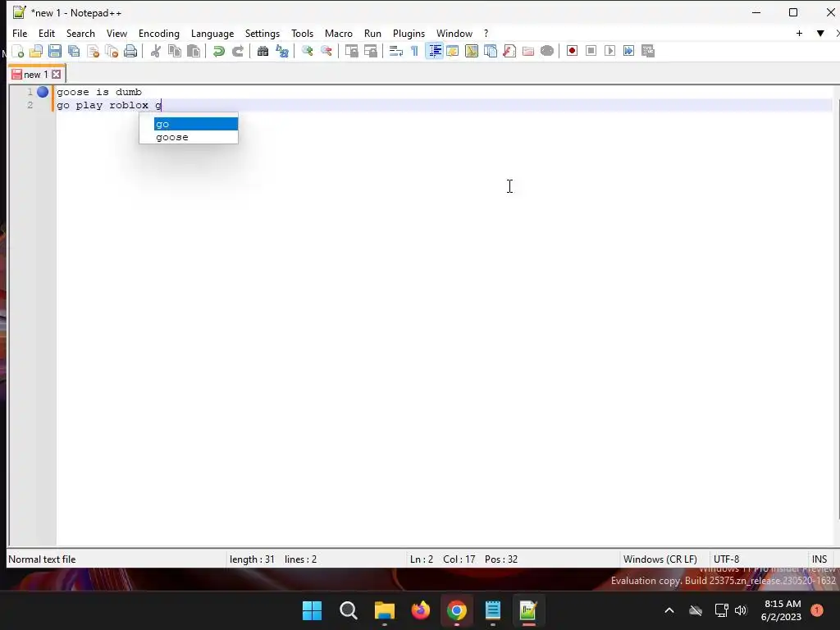
Task: Zoom in using the toolbar magnifier
Action: coord(307,51)
